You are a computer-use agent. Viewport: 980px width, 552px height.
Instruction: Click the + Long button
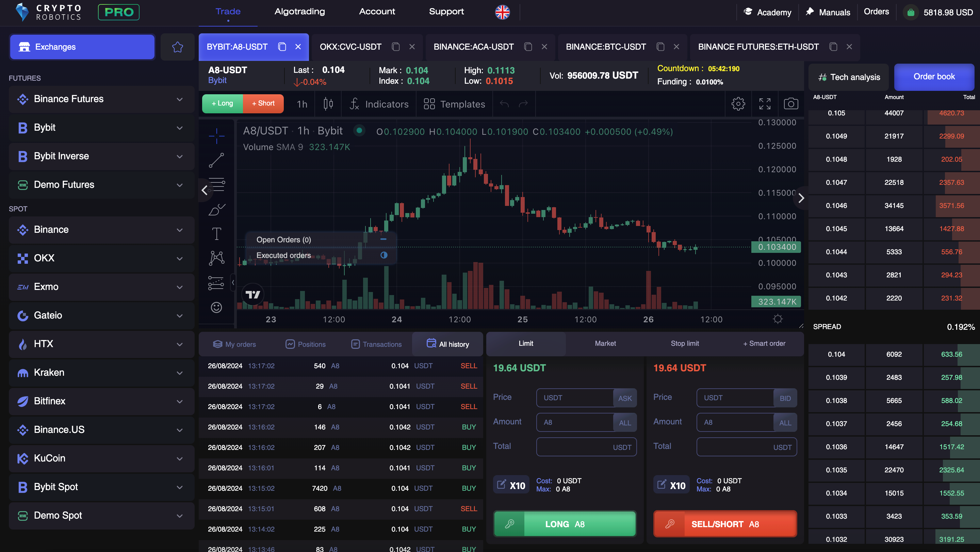click(x=223, y=103)
